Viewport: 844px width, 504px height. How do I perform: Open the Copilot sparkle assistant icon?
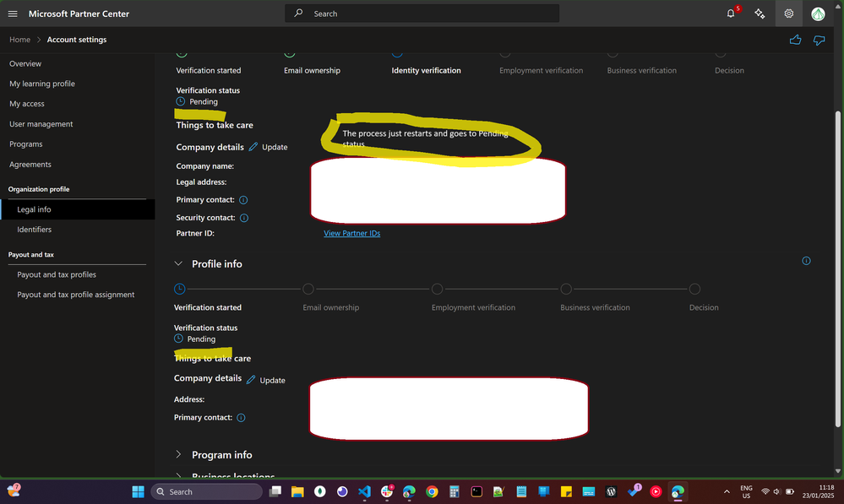(x=760, y=14)
